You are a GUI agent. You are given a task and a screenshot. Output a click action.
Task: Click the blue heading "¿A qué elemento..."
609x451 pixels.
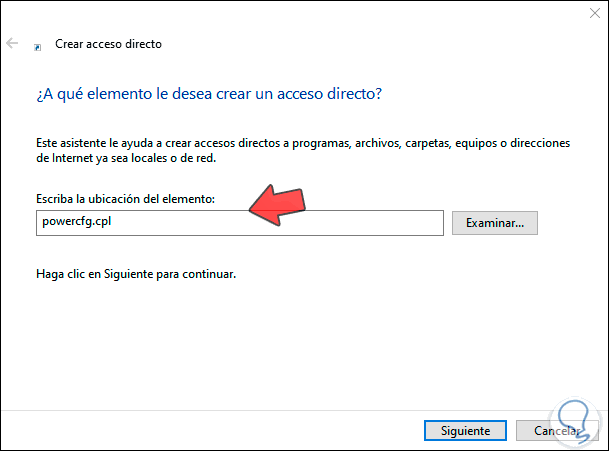[210, 94]
